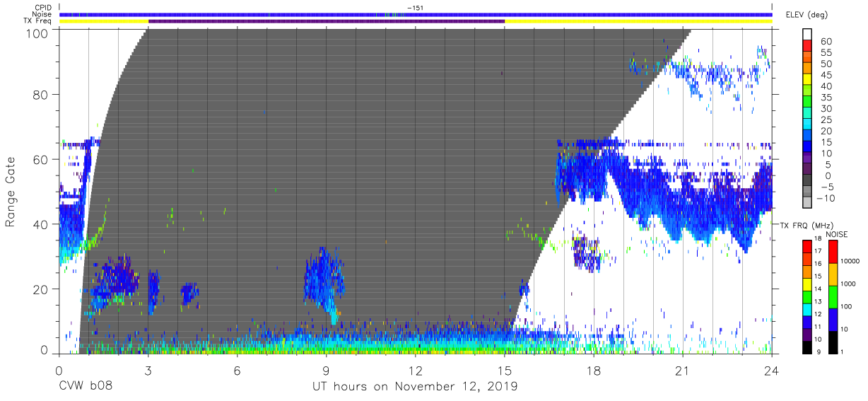Click the TX FRQ (MHz) legend title
The image size is (868, 401).
pos(808,225)
